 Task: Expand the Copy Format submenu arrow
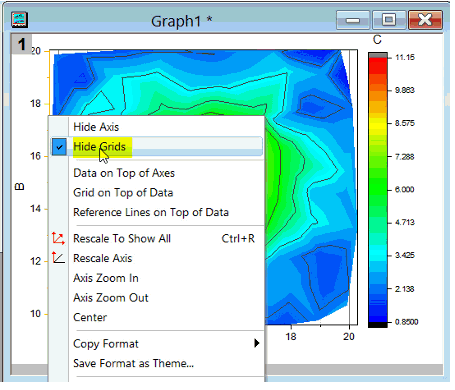coord(256,343)
